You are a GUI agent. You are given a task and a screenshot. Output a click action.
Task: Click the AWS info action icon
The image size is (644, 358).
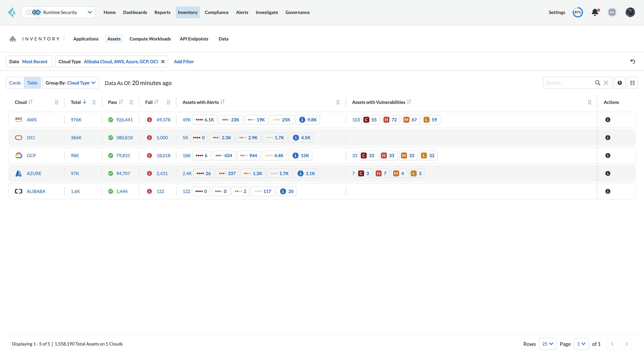click(608, 120)
